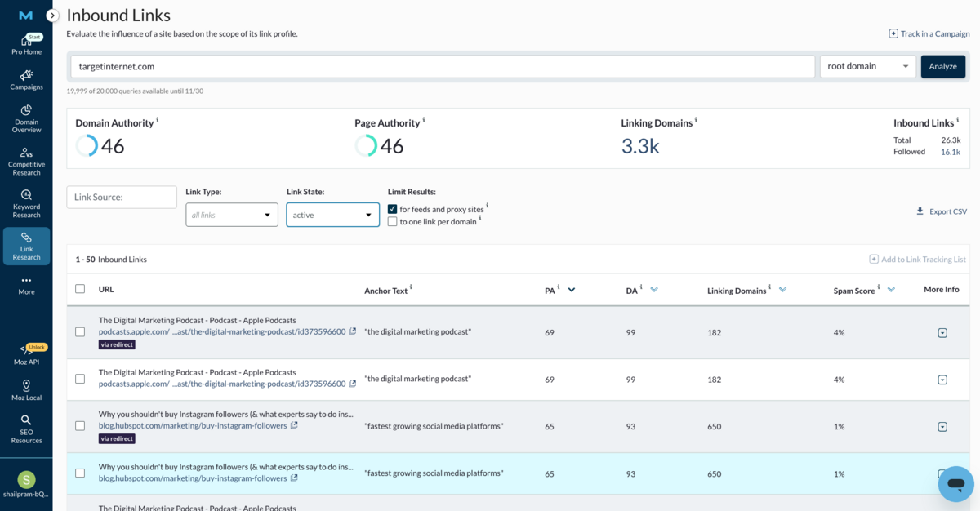The width and height of the screenshot is (980, 511).
Task: Toggle select-all checkbox in URL header
Action: point(80,289)
